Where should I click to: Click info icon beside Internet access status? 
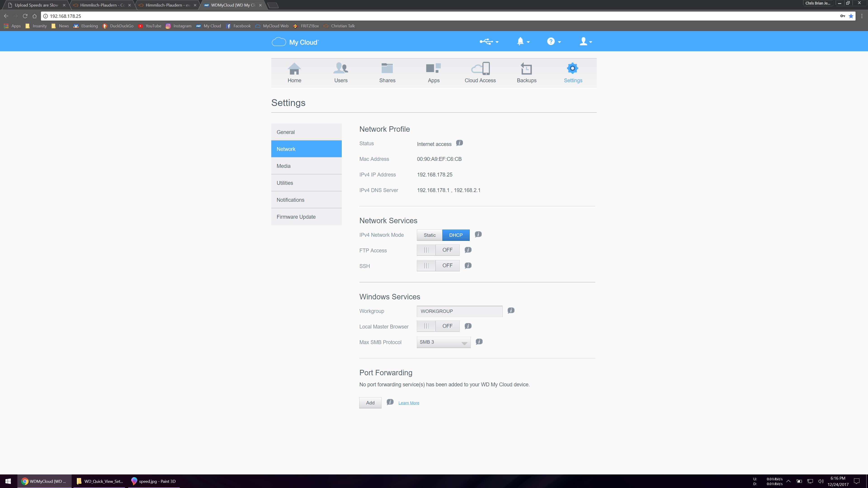459,143
